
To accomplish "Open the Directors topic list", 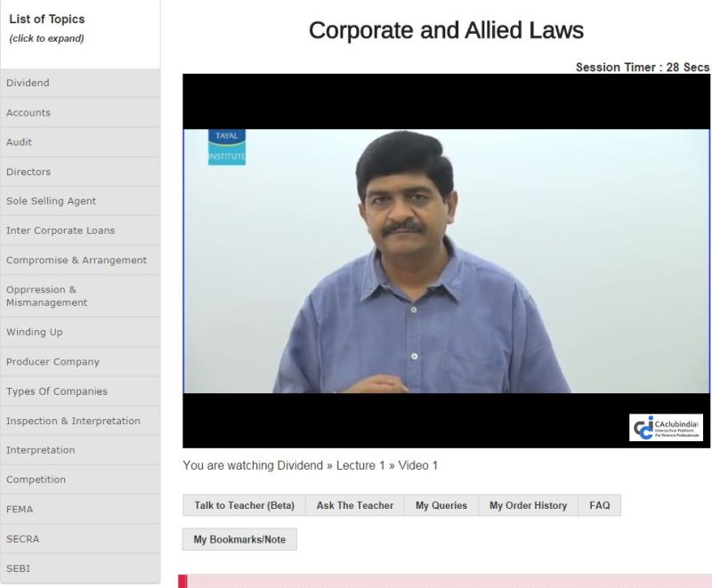I will [80, 172].
